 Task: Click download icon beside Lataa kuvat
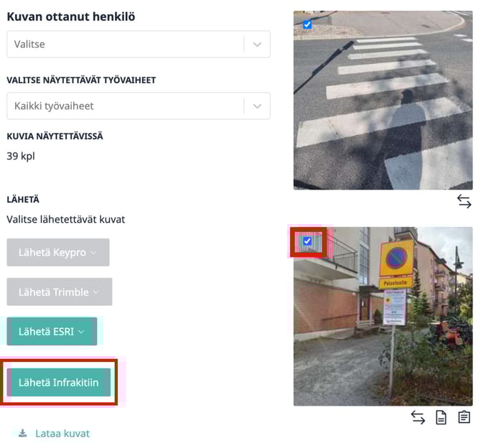(22, 433)
